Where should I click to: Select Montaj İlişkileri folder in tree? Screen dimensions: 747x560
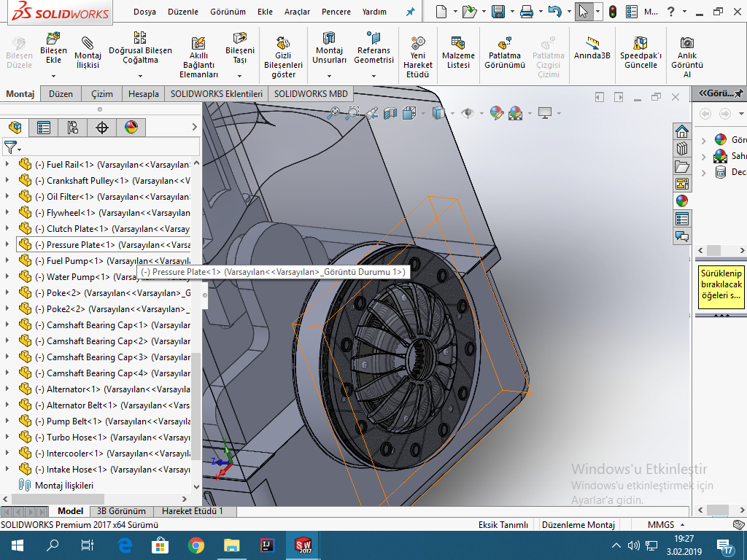tap(55, 485)
